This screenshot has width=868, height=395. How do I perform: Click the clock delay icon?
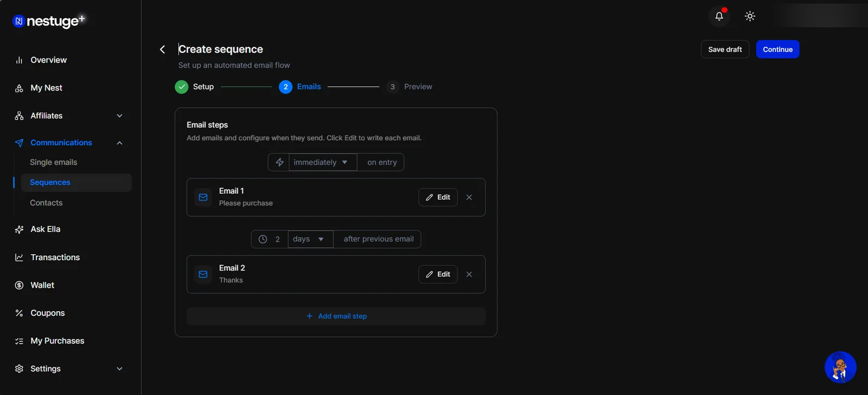263,239
